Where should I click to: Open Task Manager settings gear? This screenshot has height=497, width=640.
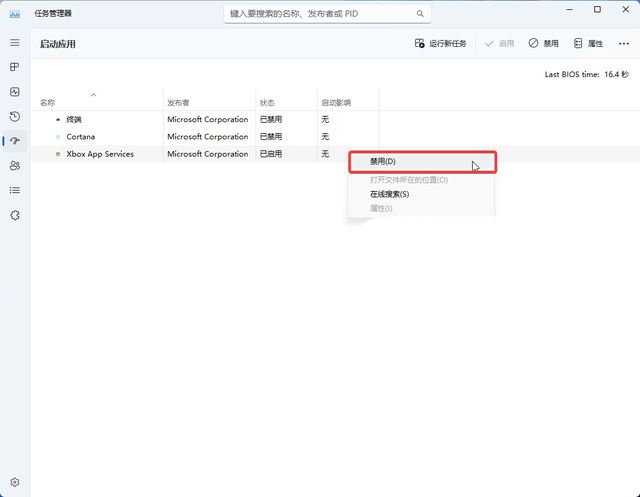pyautogui.click(x=14, y=482)
